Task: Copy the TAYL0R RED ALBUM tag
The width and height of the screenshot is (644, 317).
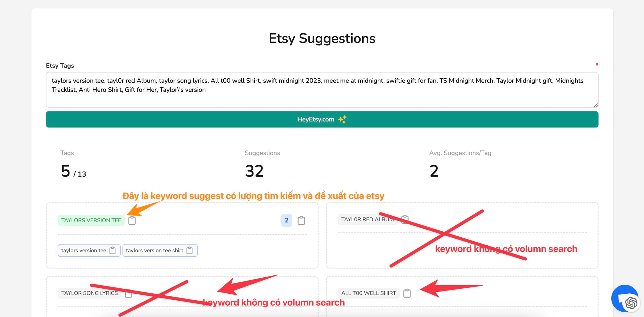Action: click(405, 219)
